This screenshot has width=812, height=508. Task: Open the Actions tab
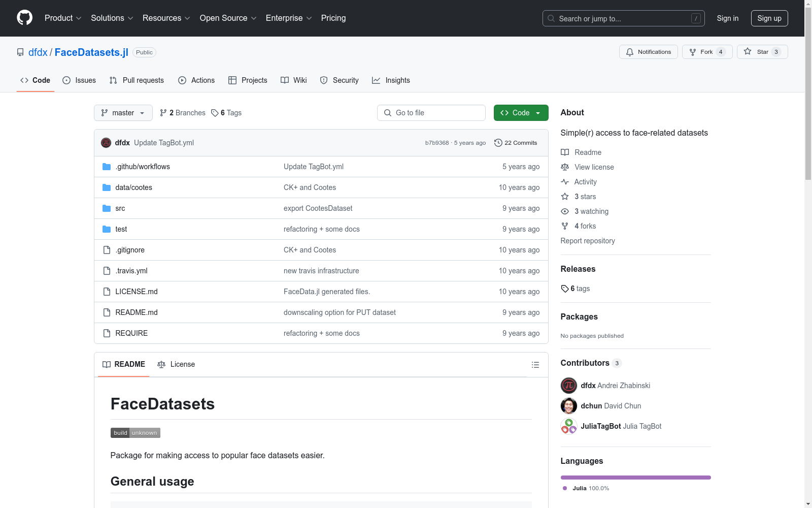[x=196, y=80]
